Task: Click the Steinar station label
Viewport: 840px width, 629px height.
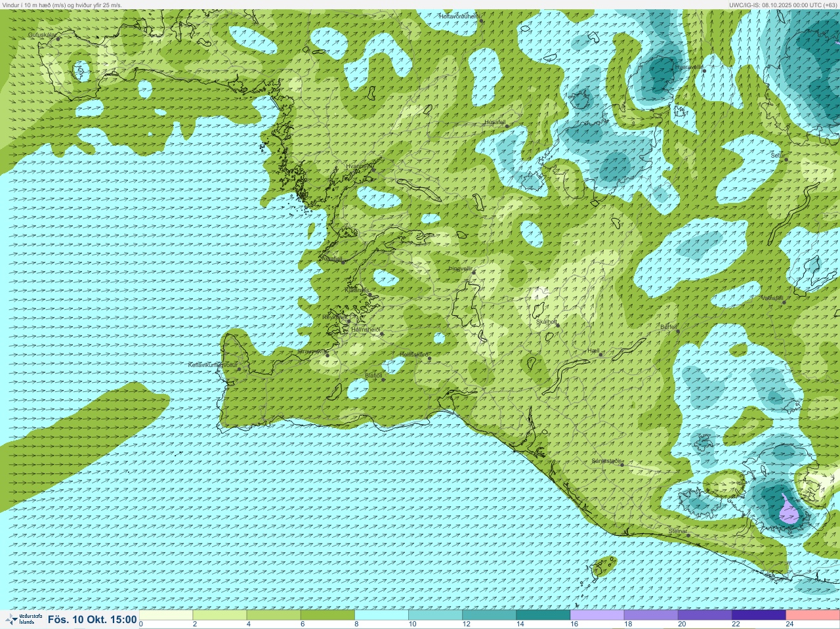Action: (678, 531)
